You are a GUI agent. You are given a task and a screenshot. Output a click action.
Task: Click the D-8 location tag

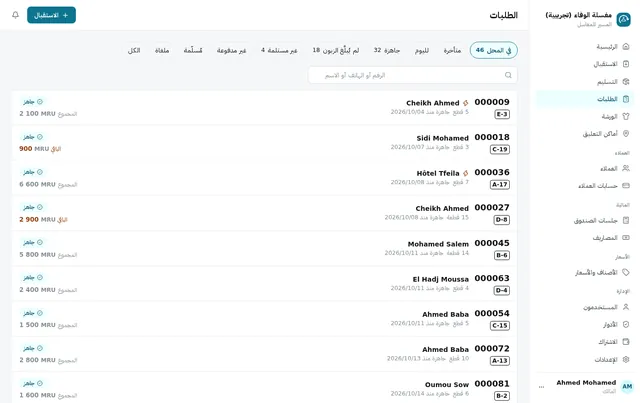501,220
